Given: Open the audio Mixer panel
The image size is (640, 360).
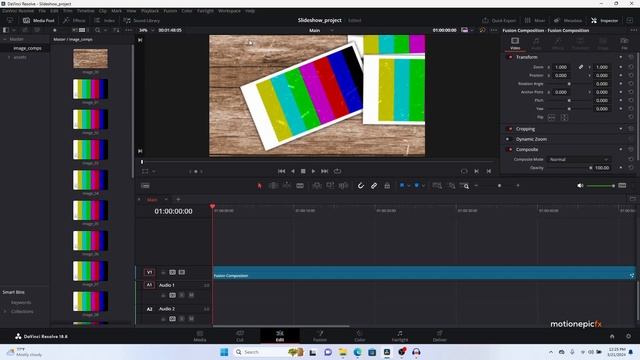Looking at the screenshot, I should point(535,20).
